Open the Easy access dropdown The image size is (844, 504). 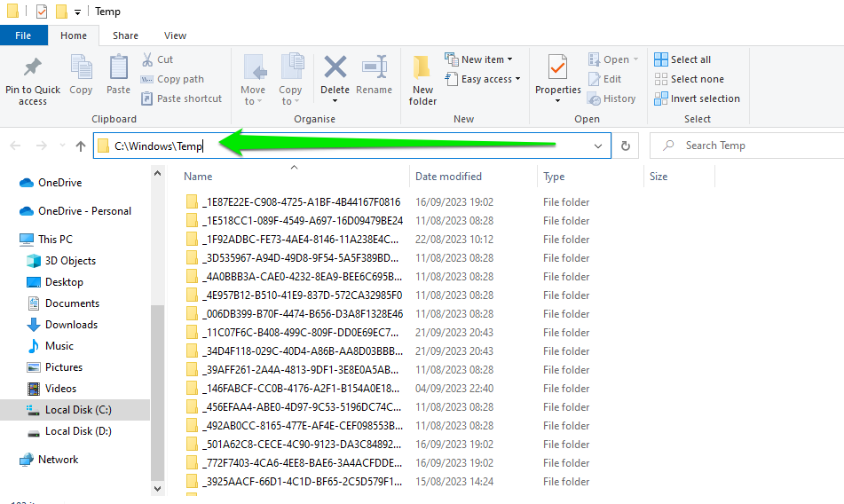coord(483,79)
